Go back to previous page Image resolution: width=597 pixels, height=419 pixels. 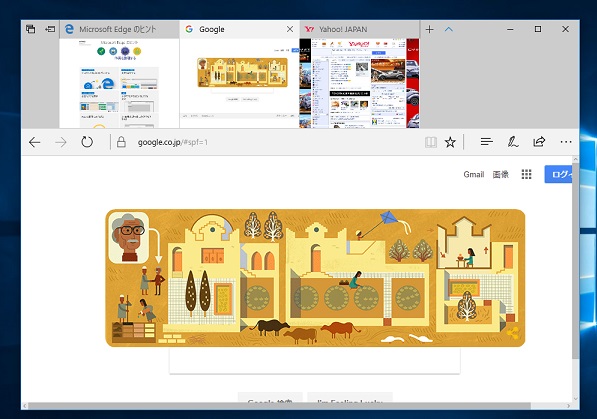tap(35, 142)
